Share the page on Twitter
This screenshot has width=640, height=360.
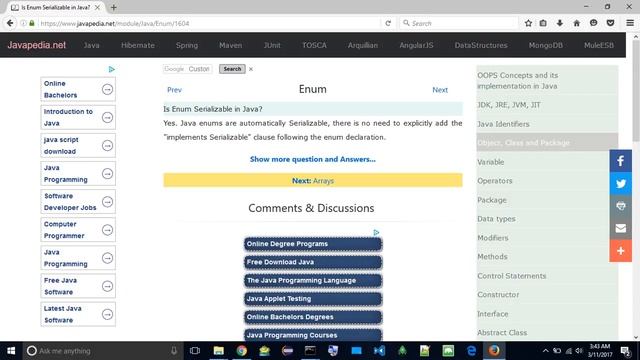(620, 183)
